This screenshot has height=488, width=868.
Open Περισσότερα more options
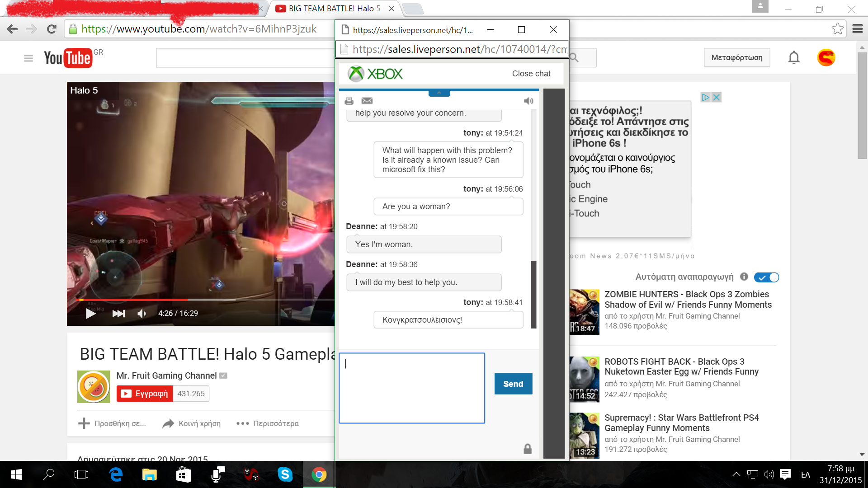tap(267, 423)
